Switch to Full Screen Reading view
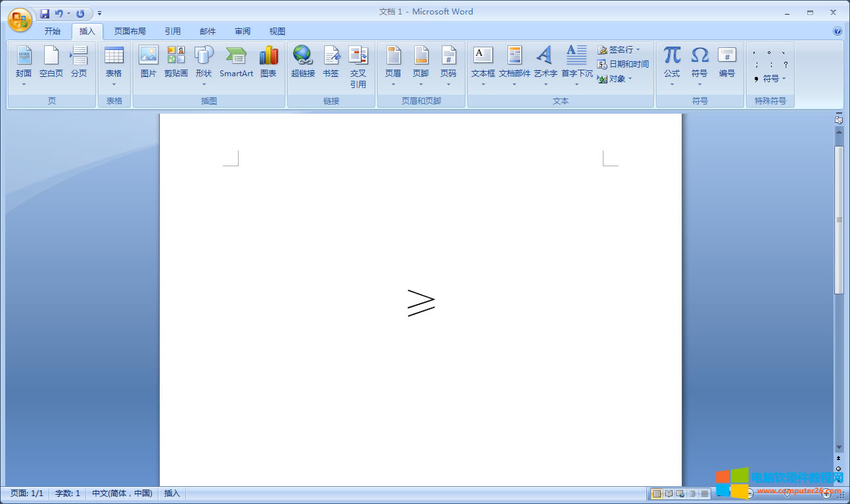The image size is (850, 504). coord(669,493)
